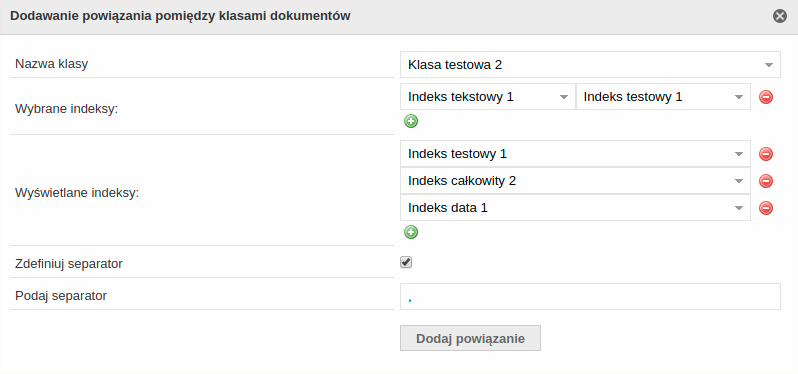Close the dialog with the X icon
This screenshot has width=798, height=374.
[x=780, y=16]
